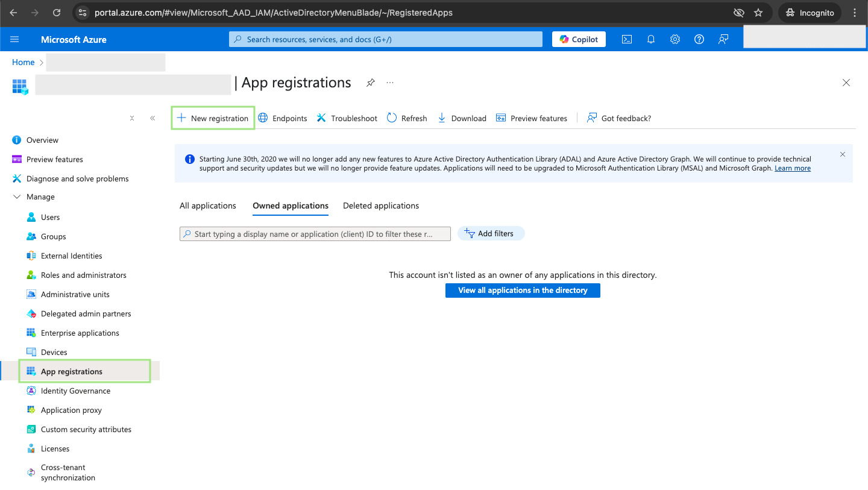This screenshot has height=490, width=868.
Task: Open the Help question mark icon
Action: coord(699,39)
